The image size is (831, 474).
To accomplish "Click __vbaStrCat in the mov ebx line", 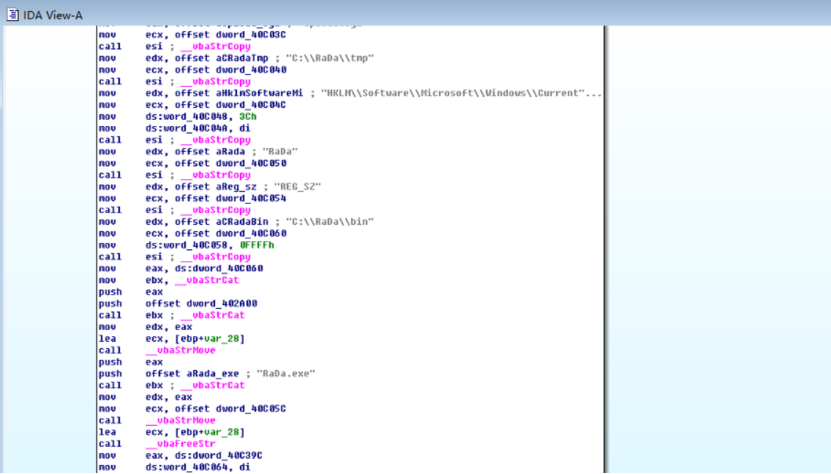I will coord(207,280).
